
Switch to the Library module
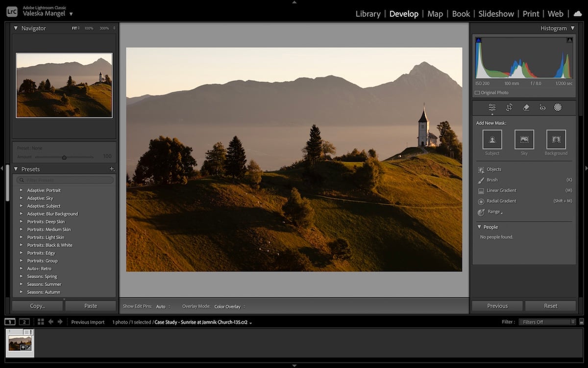point(368,14)
